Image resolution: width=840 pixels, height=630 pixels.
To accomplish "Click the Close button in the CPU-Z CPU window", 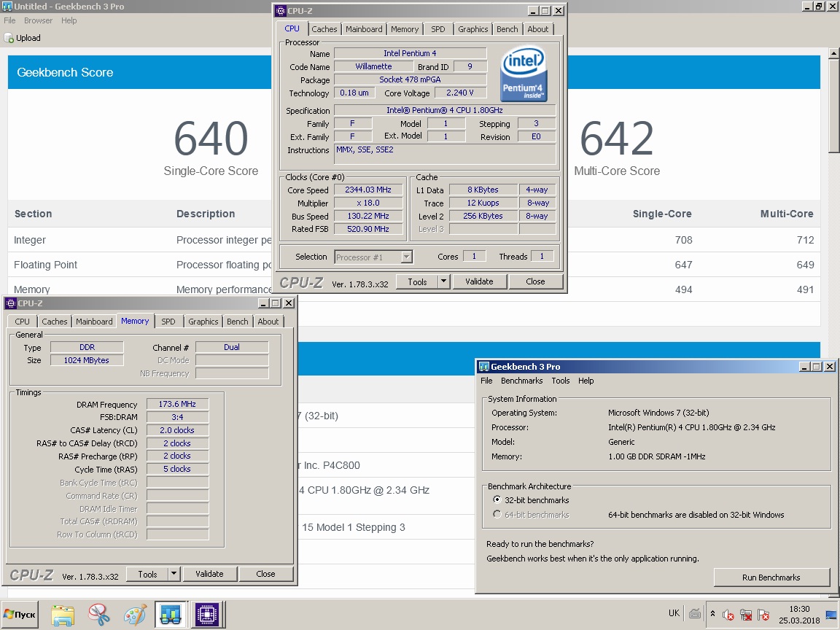I will click(x=535, y=281).
